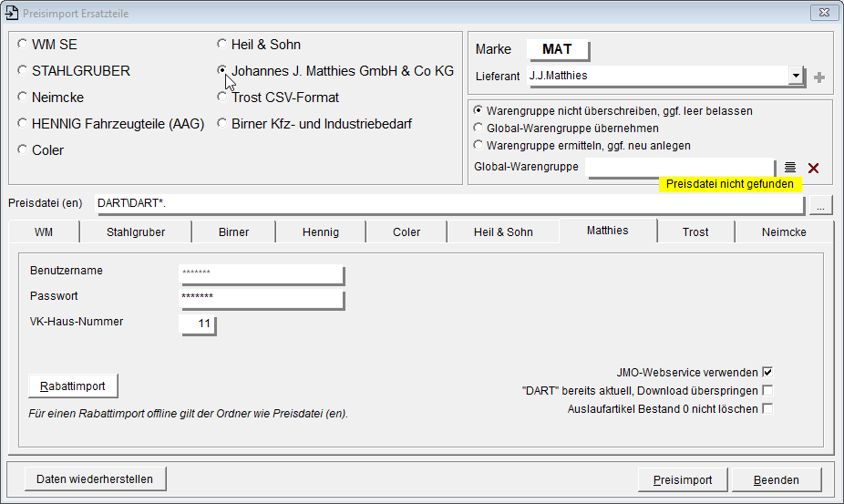
Task: Open the Heil & Sohn tab
Action: (503, 232)
